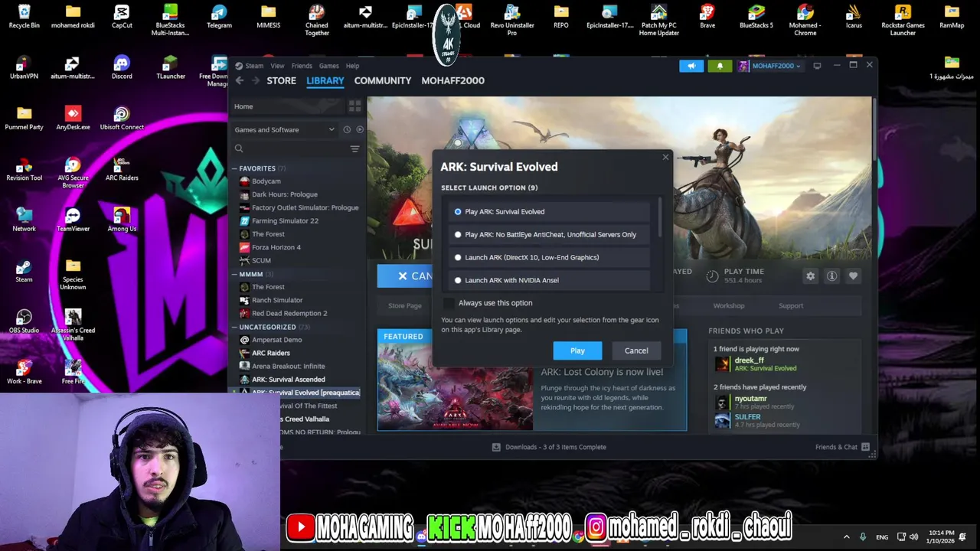Viewport: 980px width, 551px height.
Task: Switch library to grid collections view
Action: (354, 106)
